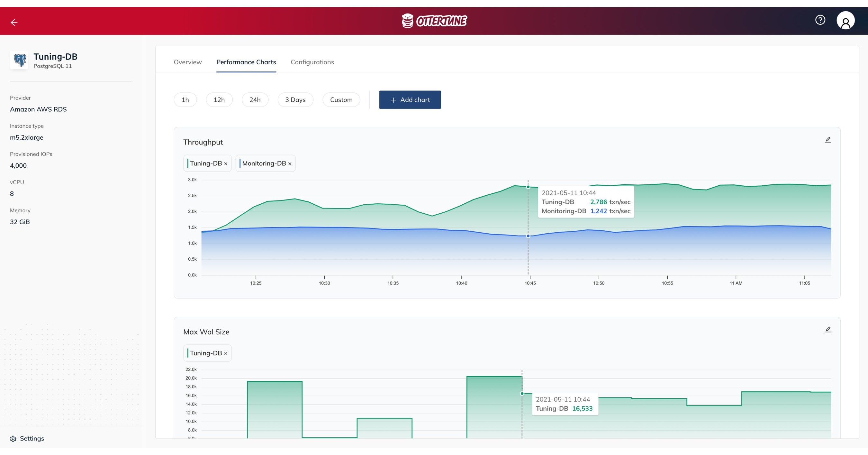Remove Tuning-DB from the Max Wal Size chart

click(226, 353)
